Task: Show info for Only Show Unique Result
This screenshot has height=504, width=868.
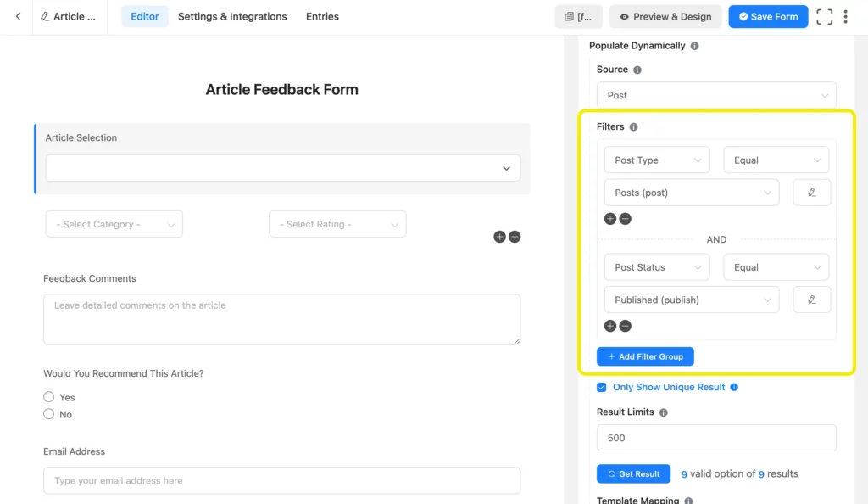Action: coord(734,387)
